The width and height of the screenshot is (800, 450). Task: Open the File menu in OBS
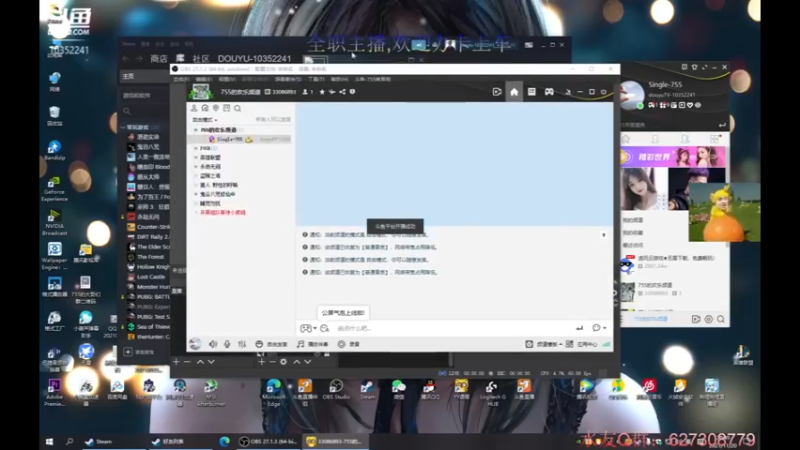[181, 80]
